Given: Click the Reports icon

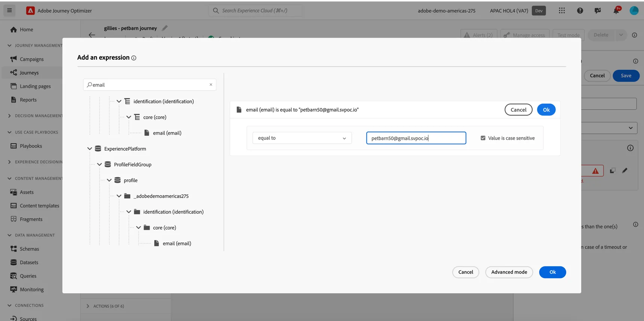Looking at the screenshot, I should click(x=14, y=100).
